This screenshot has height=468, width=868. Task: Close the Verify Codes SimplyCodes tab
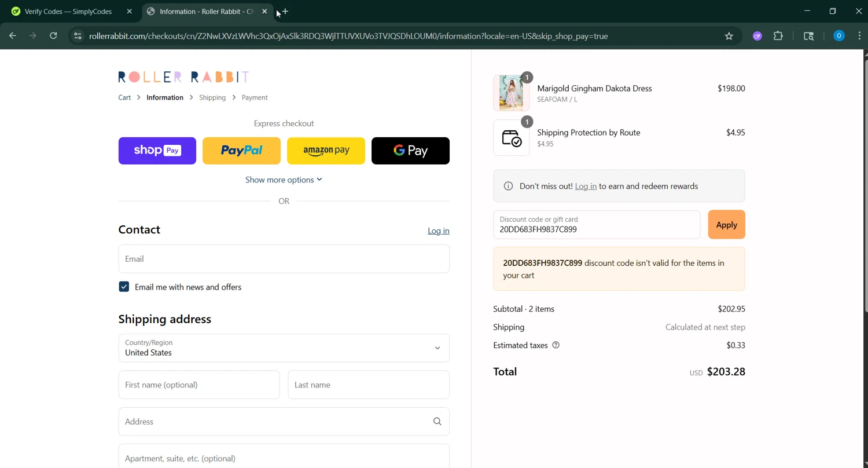(129, 12)
